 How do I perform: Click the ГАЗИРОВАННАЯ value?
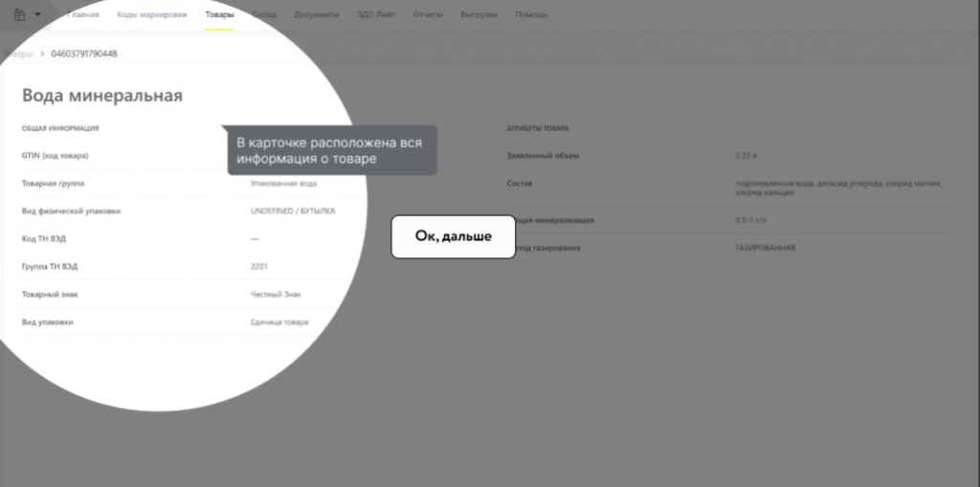pyautogui.click(x=766, y=248)
